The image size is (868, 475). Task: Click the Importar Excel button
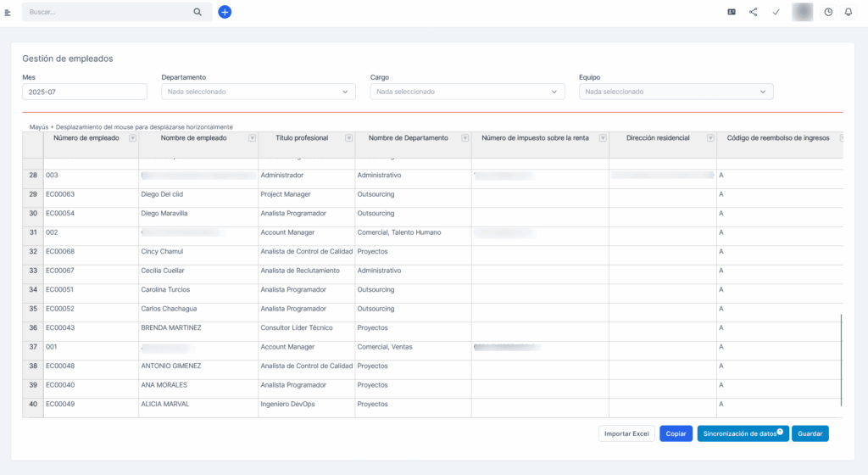click(626, 433)
